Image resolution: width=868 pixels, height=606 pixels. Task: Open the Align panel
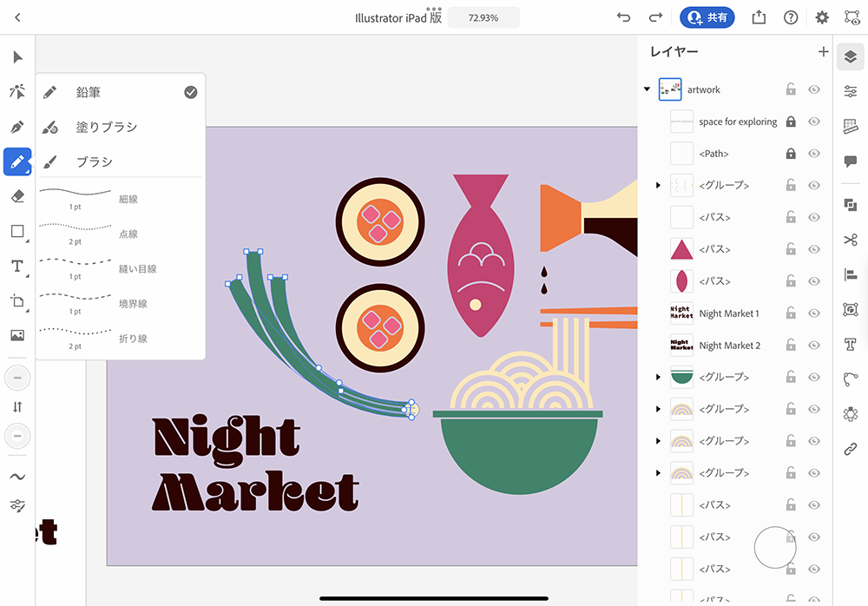tap(851, 274)
